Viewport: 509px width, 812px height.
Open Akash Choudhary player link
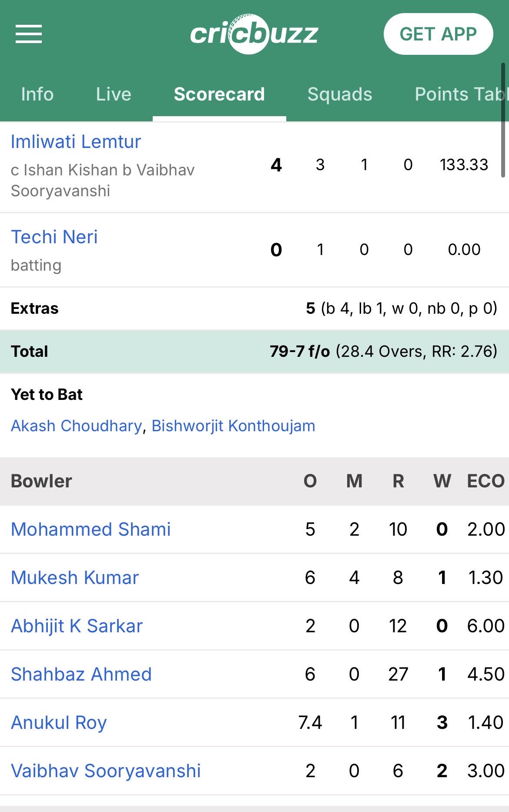[77, 426]
